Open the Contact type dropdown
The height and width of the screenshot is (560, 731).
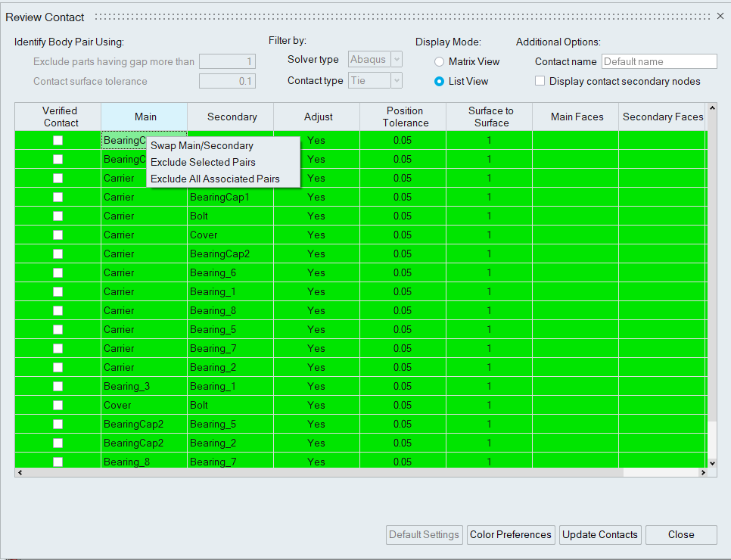point(375,80)
